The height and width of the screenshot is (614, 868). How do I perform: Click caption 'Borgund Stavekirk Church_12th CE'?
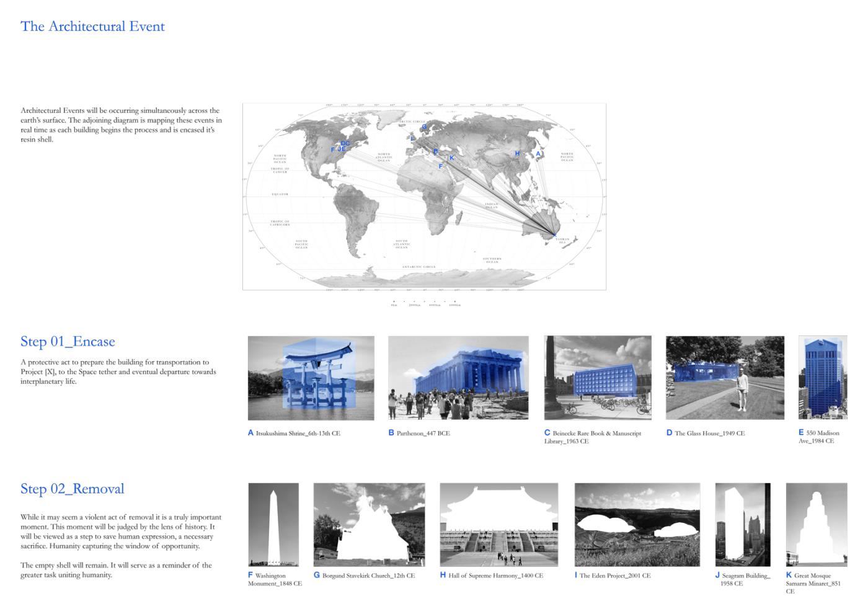(368, 576)
